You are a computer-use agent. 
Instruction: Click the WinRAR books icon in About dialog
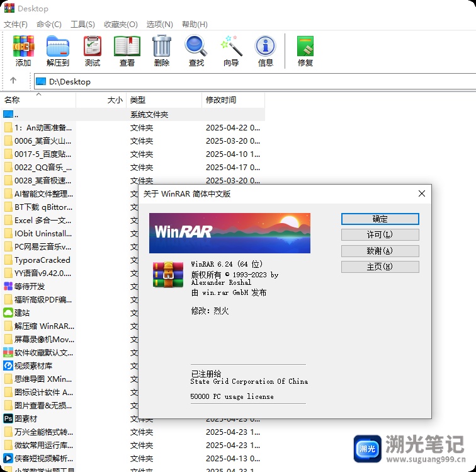[168, 275]
